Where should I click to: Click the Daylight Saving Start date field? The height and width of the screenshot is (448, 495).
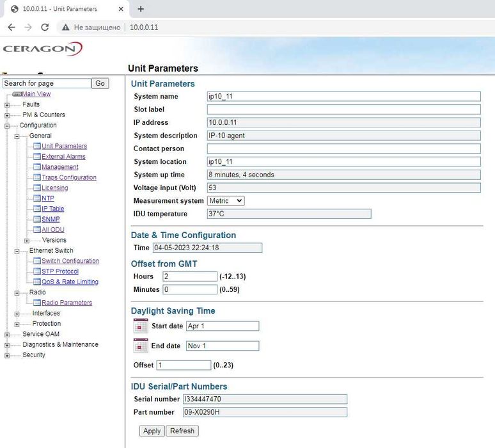click(x=223, y=326)
